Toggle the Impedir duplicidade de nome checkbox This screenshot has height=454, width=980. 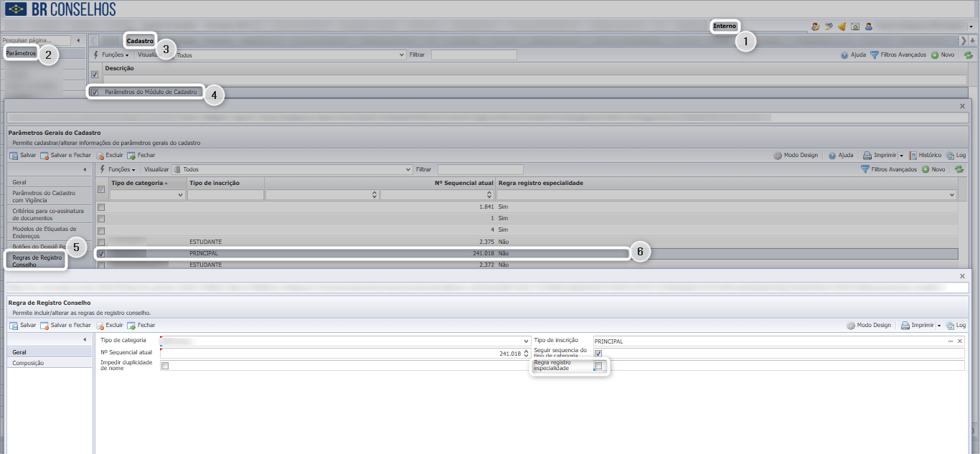point(165,366)
